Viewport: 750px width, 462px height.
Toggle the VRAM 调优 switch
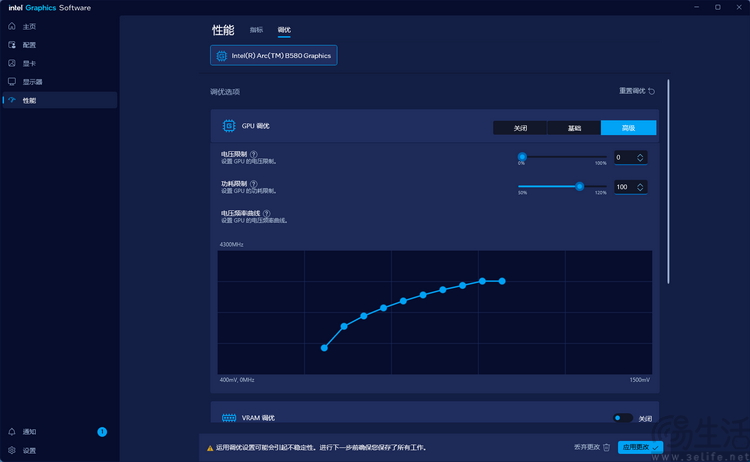click(x=622, y=418)
